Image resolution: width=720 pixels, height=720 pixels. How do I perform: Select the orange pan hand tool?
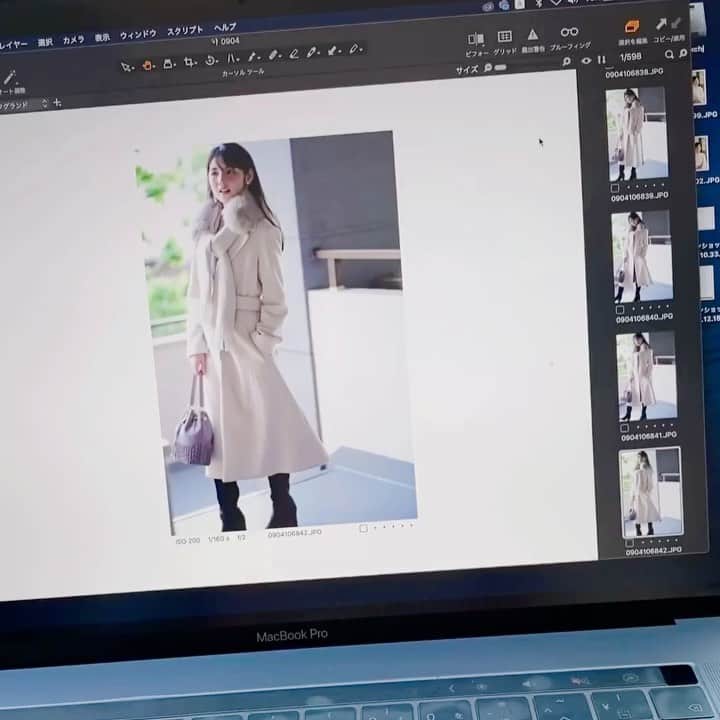pos(147,66)
